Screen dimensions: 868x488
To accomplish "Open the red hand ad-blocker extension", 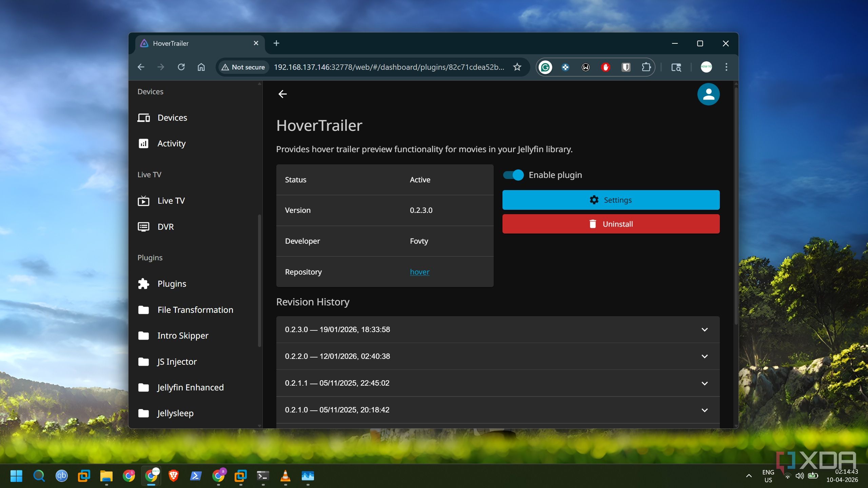I will (606, 67).
